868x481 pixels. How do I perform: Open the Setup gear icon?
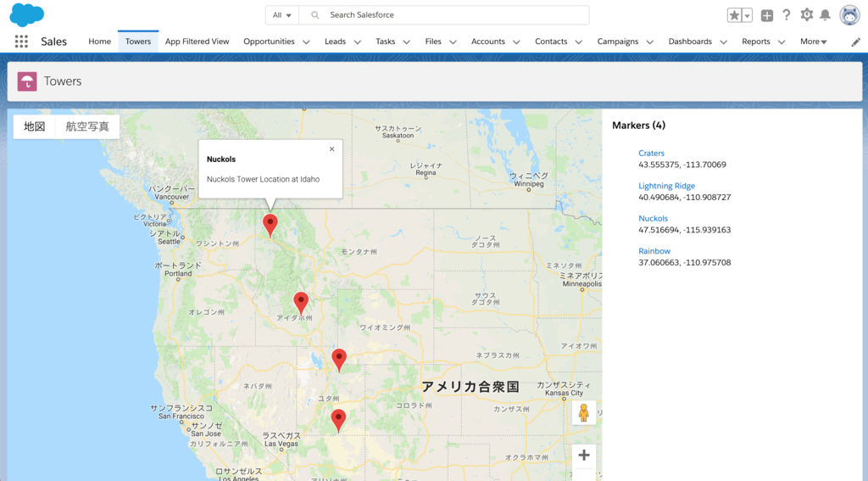(807, 15)
